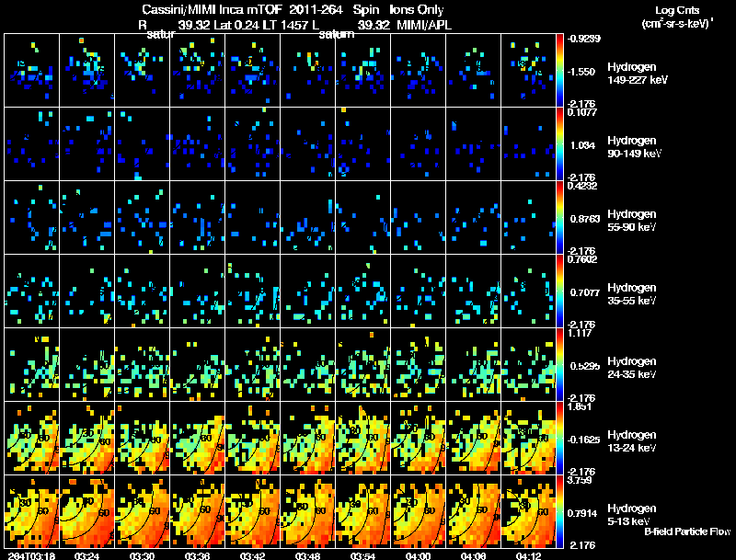Click the 0.7077 colorbar value
Viewport: 736px width, 560px height.
pos(585,292)
